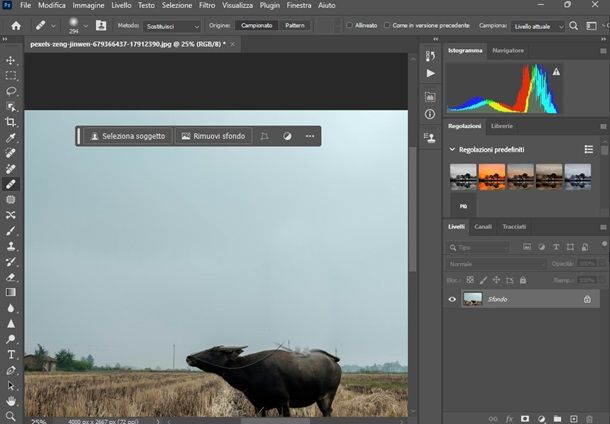Collapse the Regolazioni predefiniti section
This screenshot has width=610, height=424.
point(452,149)
